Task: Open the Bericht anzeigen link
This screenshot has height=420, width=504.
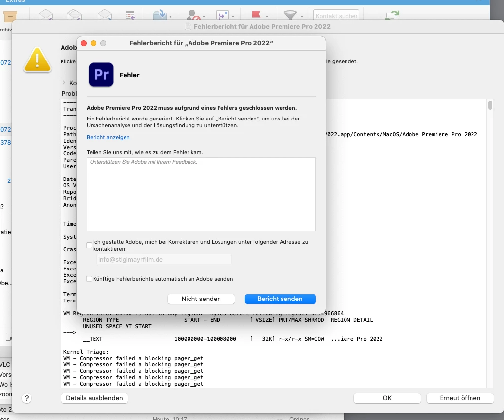Action: [108, 137]
